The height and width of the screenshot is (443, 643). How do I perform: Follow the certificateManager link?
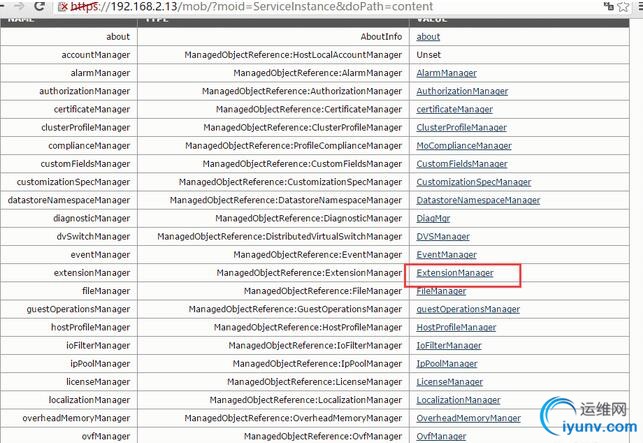pyautogui.click(x=454, y=109)
